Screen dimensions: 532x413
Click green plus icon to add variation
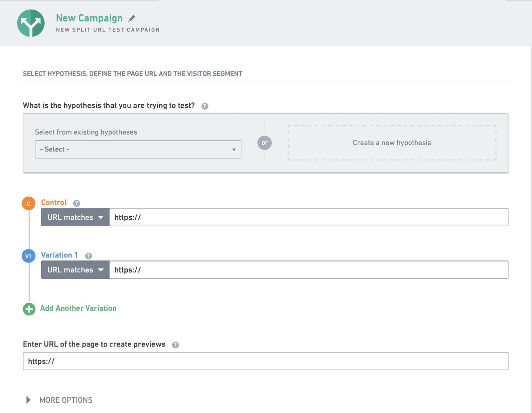(29, 309)
